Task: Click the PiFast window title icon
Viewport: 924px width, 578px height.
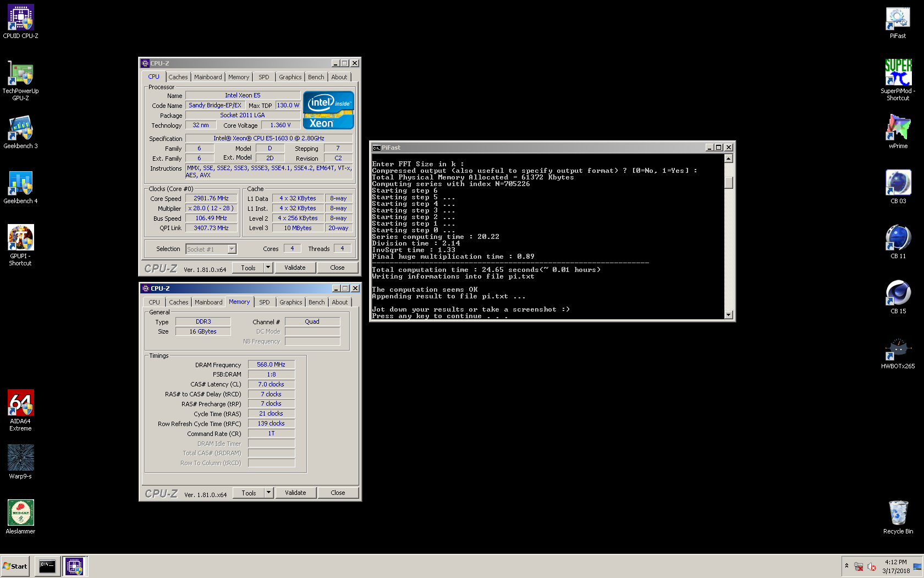Action: click(376, 148)
